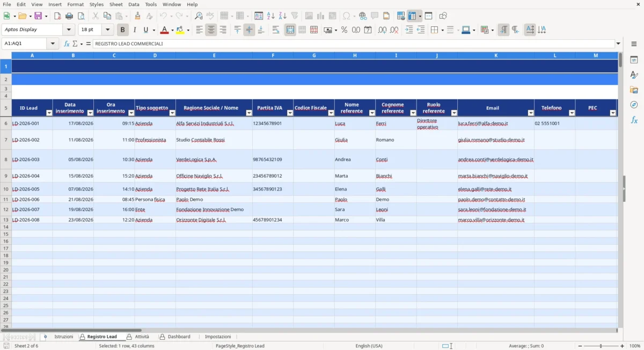Image resolution: width=644 pixels, height=350 pixels.
Task: Click the Merge and Center Cells icon
Action: [x=290, y=30]
